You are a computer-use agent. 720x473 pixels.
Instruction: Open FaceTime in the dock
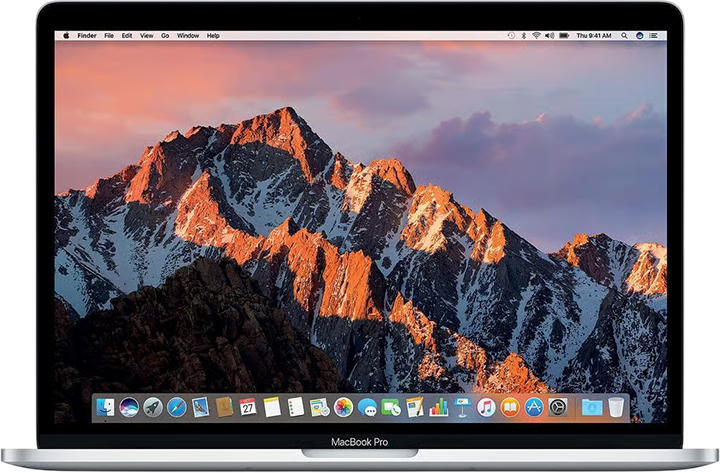pyautogui.click(x=391, y=407)
